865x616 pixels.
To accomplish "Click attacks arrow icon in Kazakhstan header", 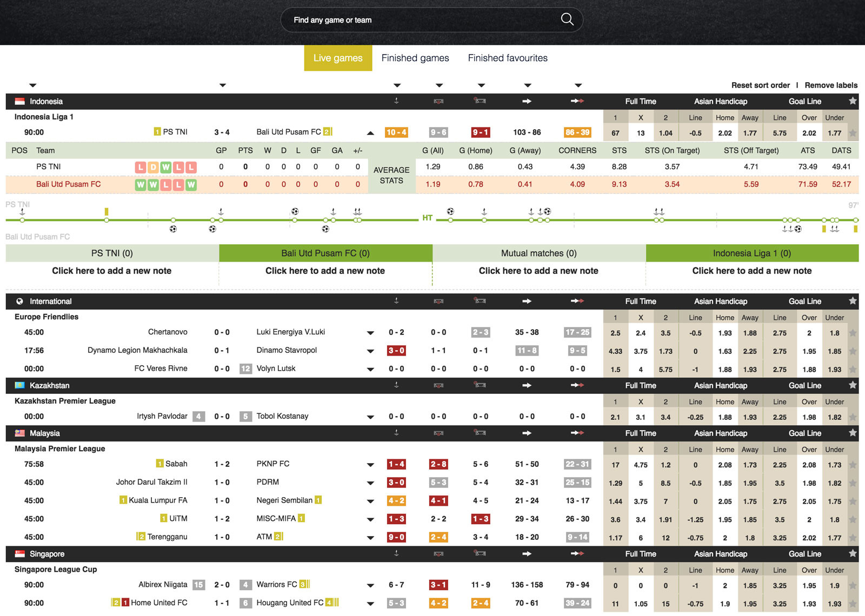I will click(527, 385).
